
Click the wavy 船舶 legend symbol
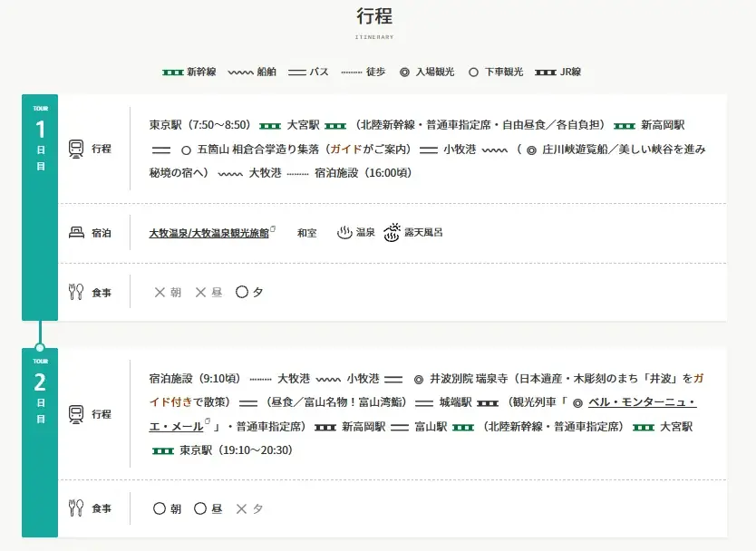(x=240, y=72)
